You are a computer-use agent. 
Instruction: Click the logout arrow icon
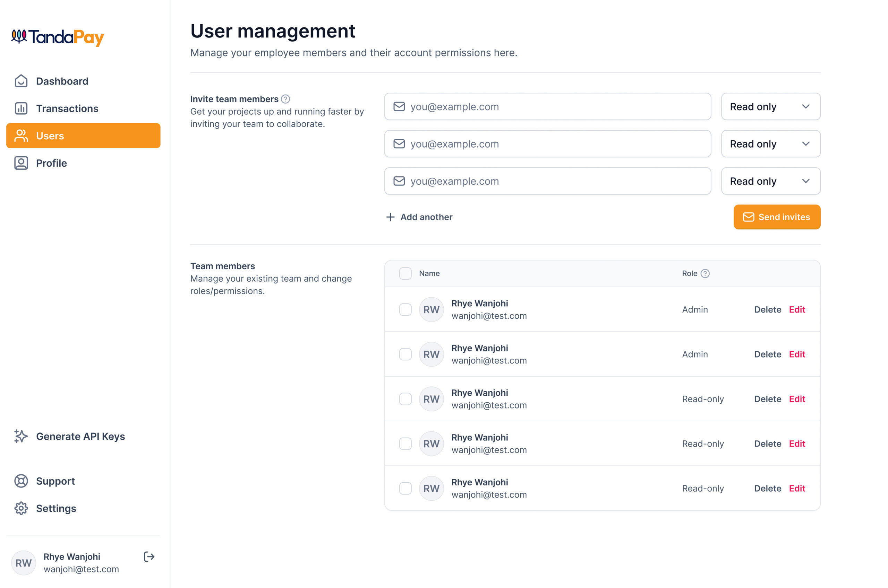coord(149,556)
